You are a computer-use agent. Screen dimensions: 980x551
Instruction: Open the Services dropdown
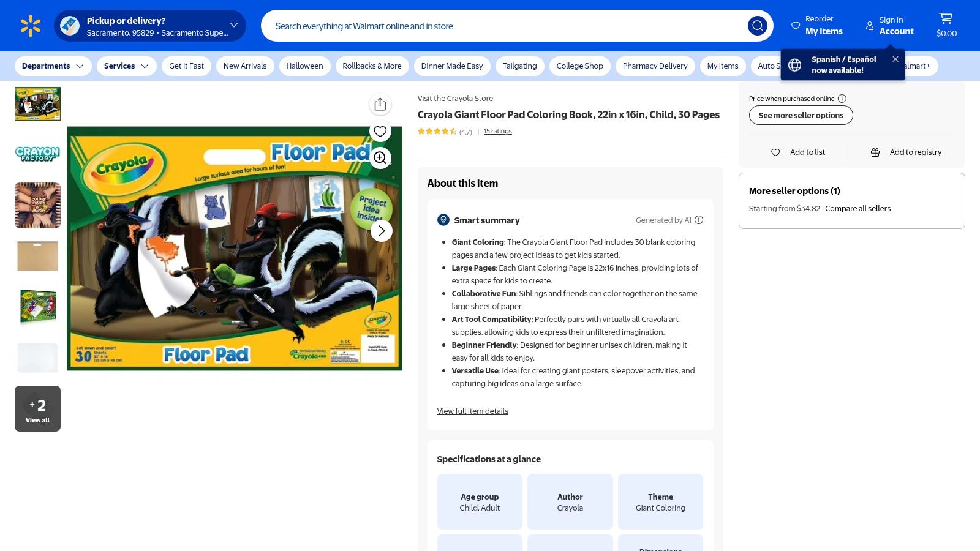126,66
